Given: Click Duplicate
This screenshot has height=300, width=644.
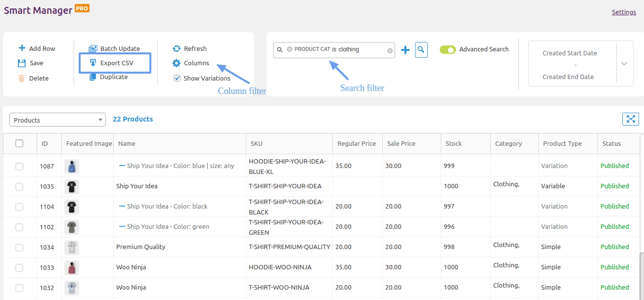Looking at the screenshot, I should tap(108, 77).
